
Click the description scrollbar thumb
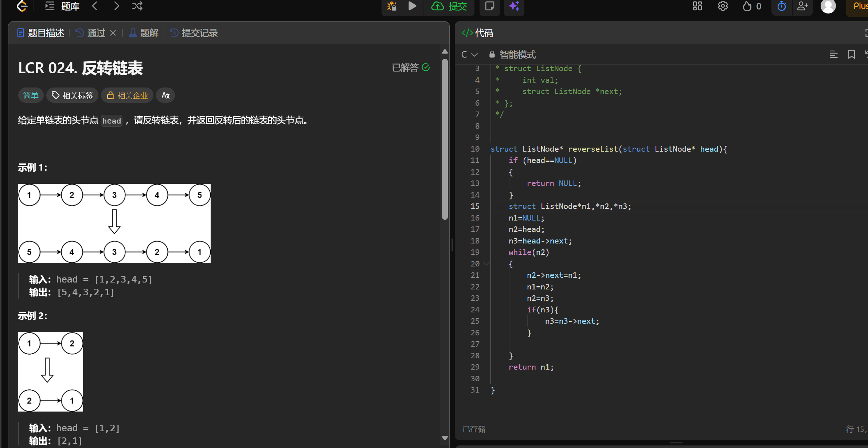[445, 139]
